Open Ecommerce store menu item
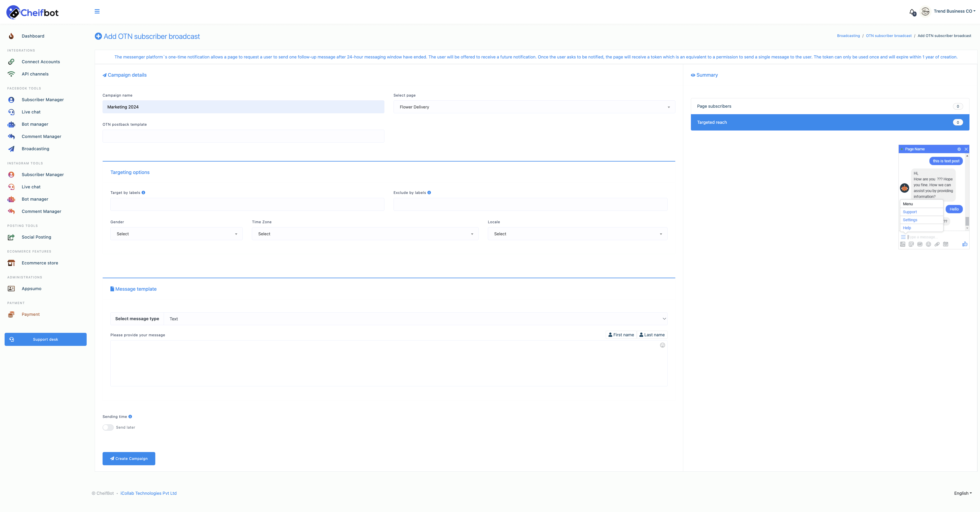980x512 pixels. pos(40,263)
